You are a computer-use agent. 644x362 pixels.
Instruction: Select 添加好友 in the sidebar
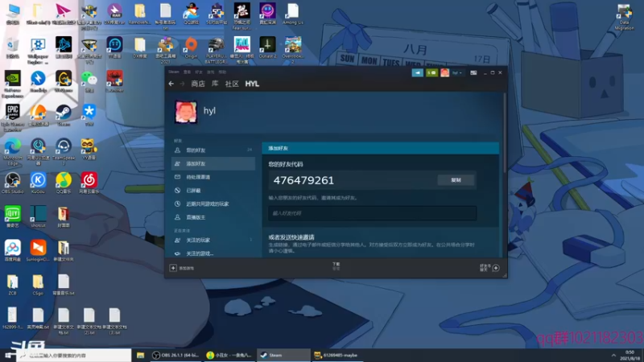pos(213,163)
